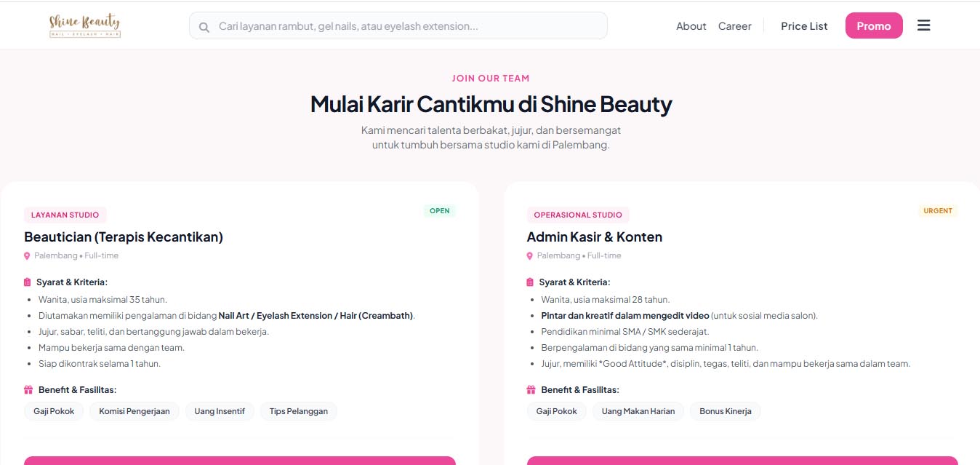Select the OPERASIONAL STUDIO category tag

point(578,215)
